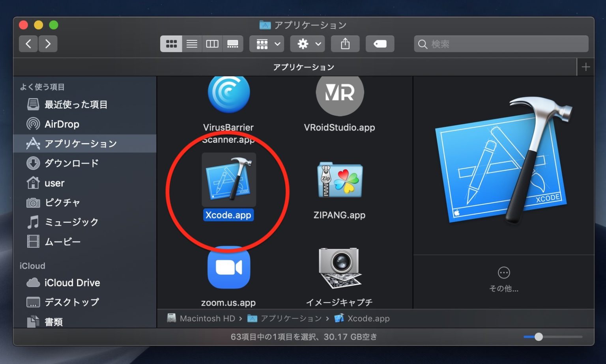Viewport: 606px width, 364px height.
Task: Open イメージキャプチャ (Image Capture)
Action: (x=339, y=268)
